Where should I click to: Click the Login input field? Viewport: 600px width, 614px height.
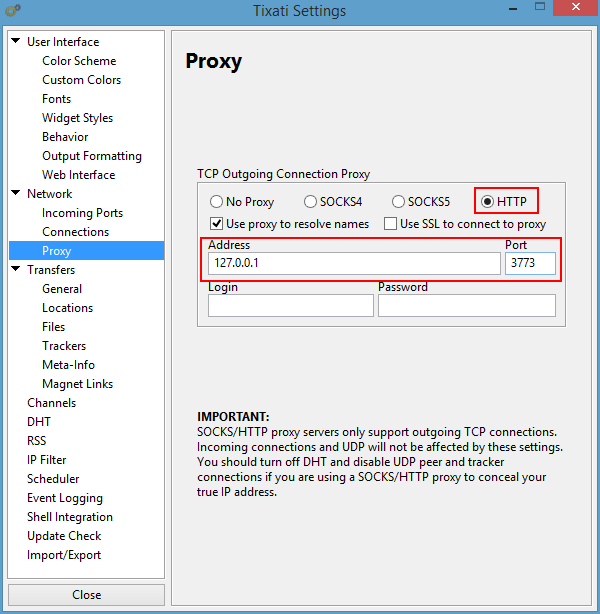click(291, 305)
